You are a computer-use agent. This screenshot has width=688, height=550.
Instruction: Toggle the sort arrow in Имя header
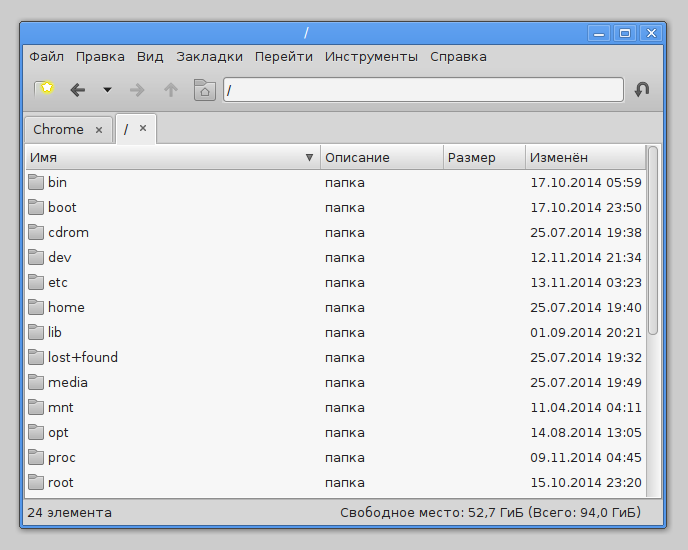coord(309,158)
